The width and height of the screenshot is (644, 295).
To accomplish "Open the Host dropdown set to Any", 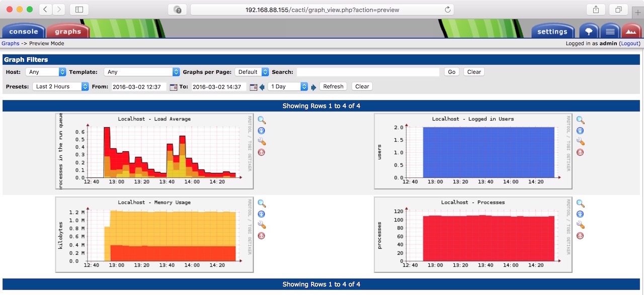I will tap(46, 72).
